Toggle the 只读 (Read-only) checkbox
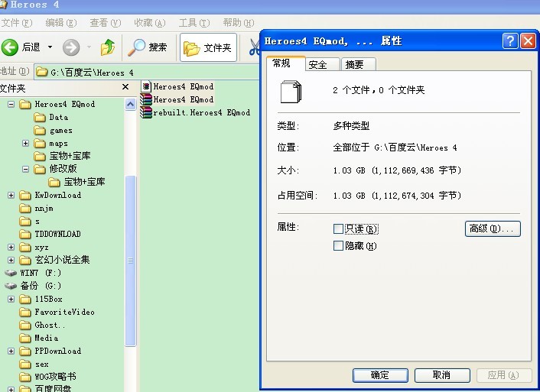Screen dimensions: 540x392 338,229
